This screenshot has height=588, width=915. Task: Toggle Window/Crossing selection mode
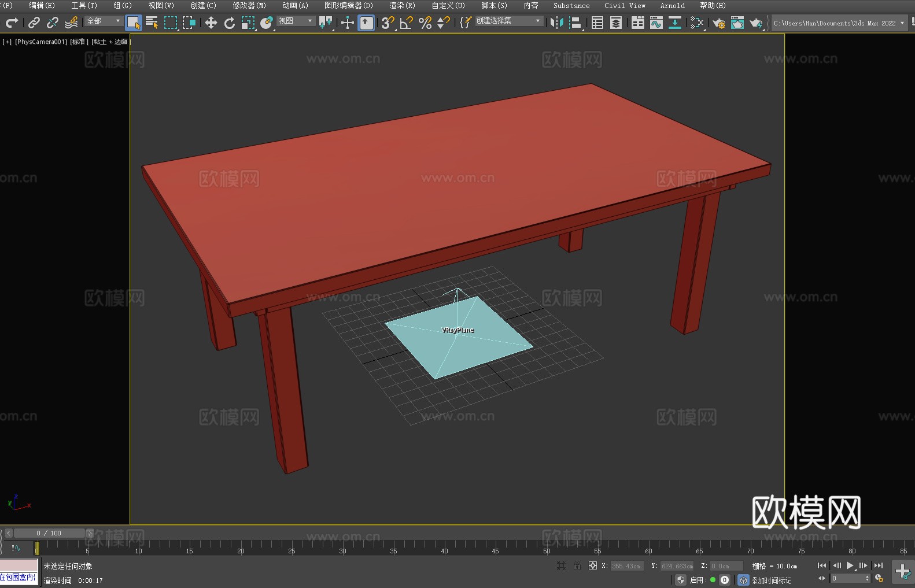(x=189, y=23)
